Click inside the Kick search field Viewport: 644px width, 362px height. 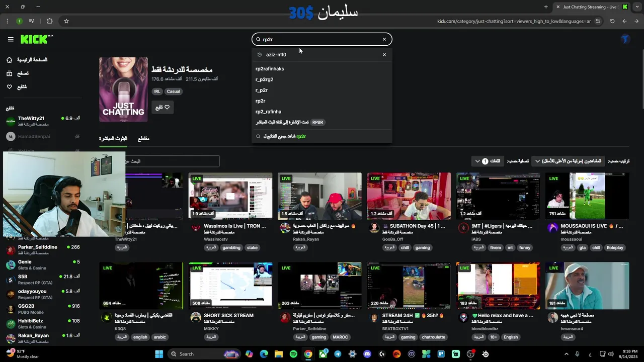click(x=322, y=39)
